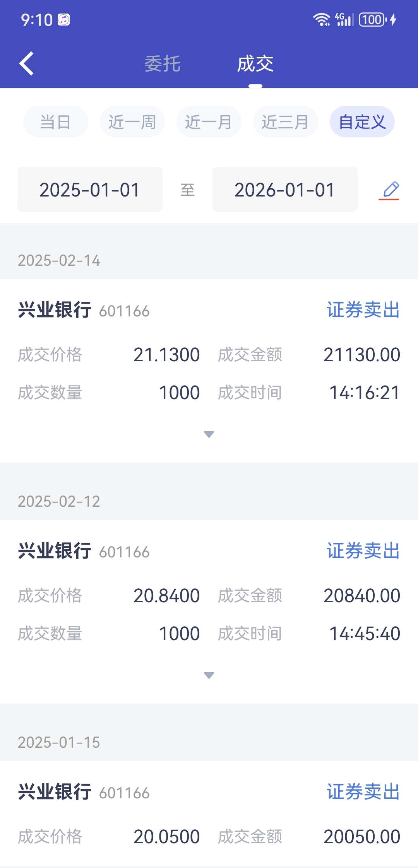Open the end date 2026-01-01 field
Viewport: 418px width, 868px height.
pos(285,190)
